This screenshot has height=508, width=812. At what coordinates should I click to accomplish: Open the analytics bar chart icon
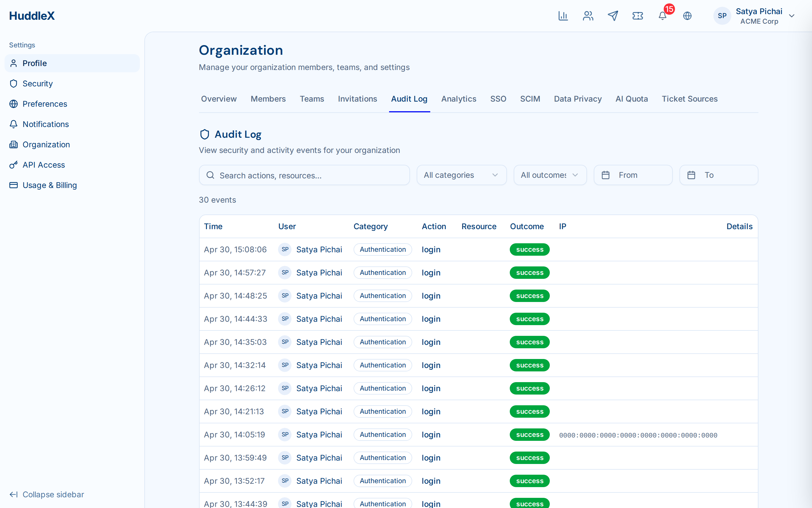coord(563,16)
